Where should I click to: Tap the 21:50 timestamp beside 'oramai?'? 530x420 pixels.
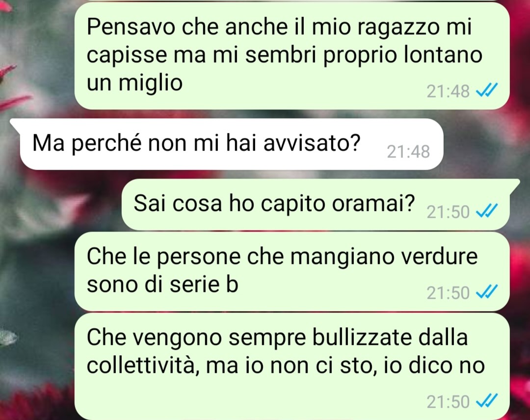coord(448,212)
